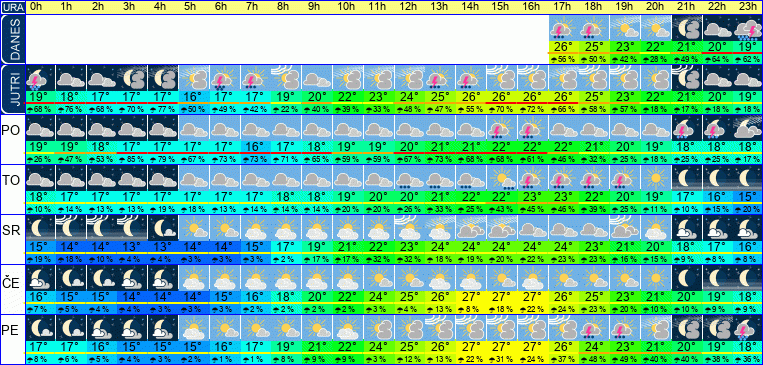Click the DANES 17h 26° temperature cell
The image size is (763, 365).
coord(563,47)
